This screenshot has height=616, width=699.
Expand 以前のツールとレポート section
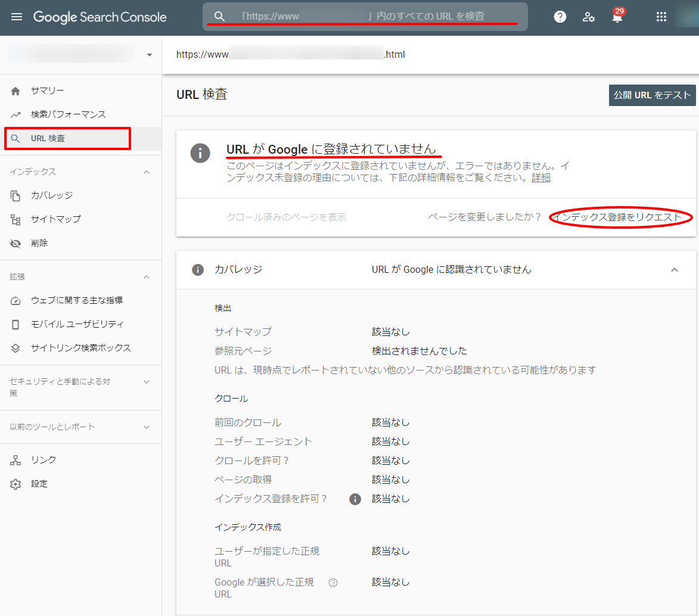pos(147,427)
